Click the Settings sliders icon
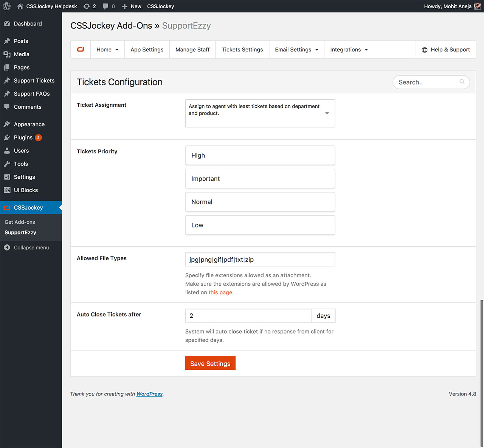Screen dimensions: 484x448 (7, 177)
